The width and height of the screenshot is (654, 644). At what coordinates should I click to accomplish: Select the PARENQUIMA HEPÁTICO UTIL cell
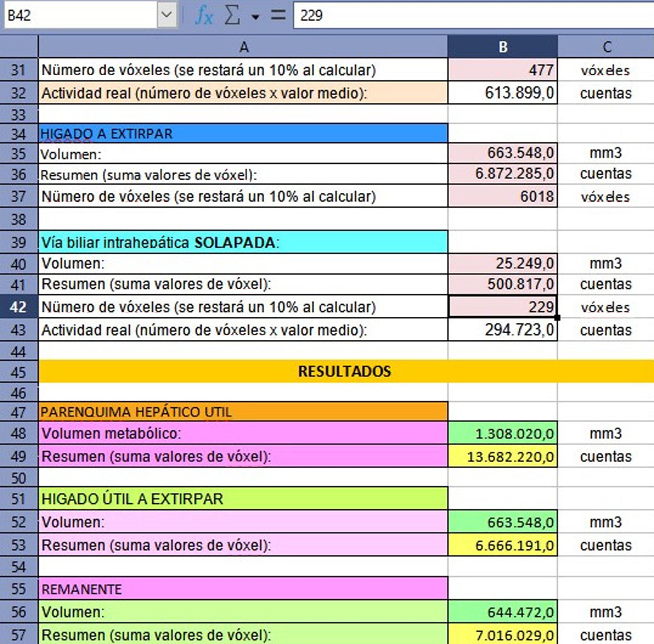pyautogui.click(x=243, y=412)
